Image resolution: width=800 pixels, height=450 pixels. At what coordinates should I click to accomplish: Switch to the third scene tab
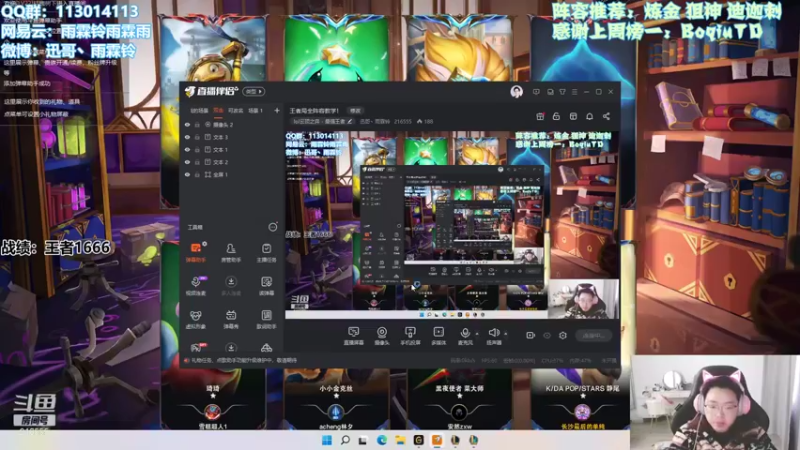[x=235, y=111]
